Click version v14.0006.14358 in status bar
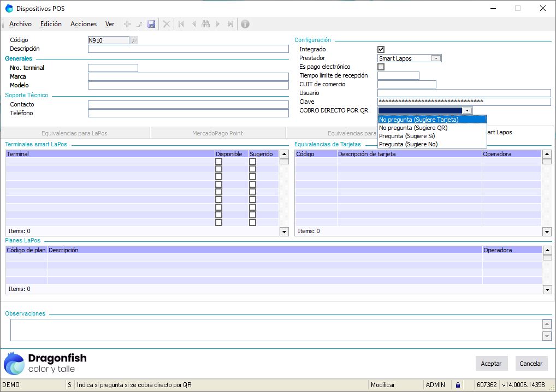 pyautogui.click(x=523, y=385)
